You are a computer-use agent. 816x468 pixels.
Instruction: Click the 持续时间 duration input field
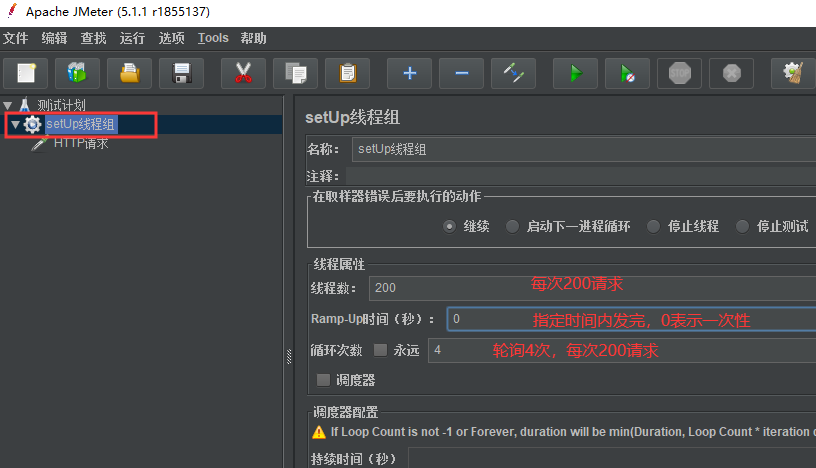point(613,459)
